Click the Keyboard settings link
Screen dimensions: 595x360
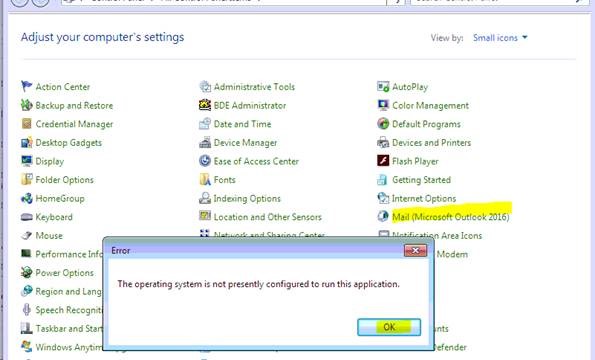[x=54, y=217]
